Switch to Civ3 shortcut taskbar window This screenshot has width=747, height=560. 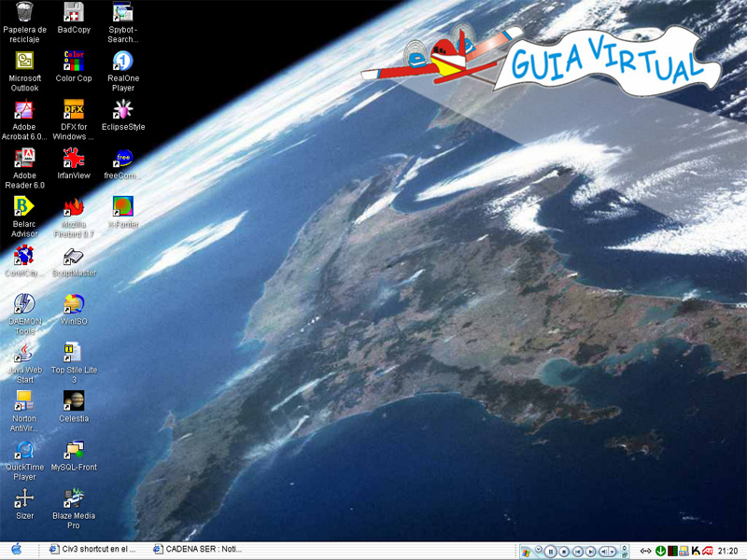(x=92, y=551)
